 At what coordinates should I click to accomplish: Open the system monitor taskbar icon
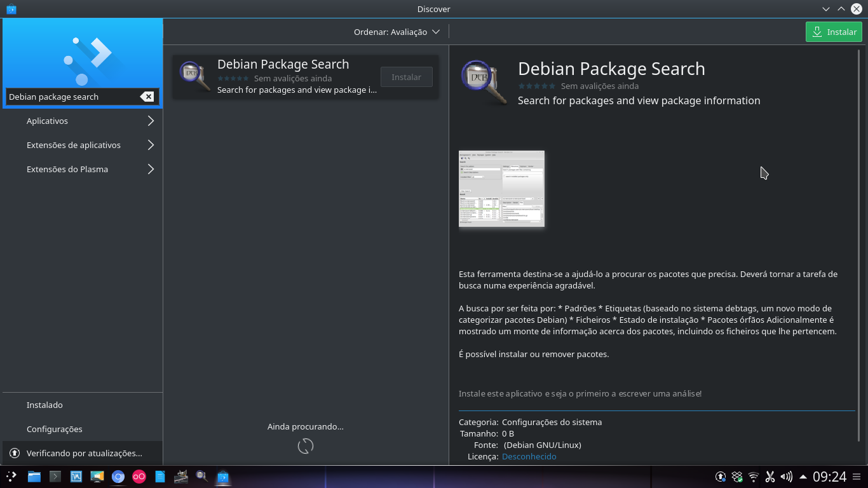76,477
